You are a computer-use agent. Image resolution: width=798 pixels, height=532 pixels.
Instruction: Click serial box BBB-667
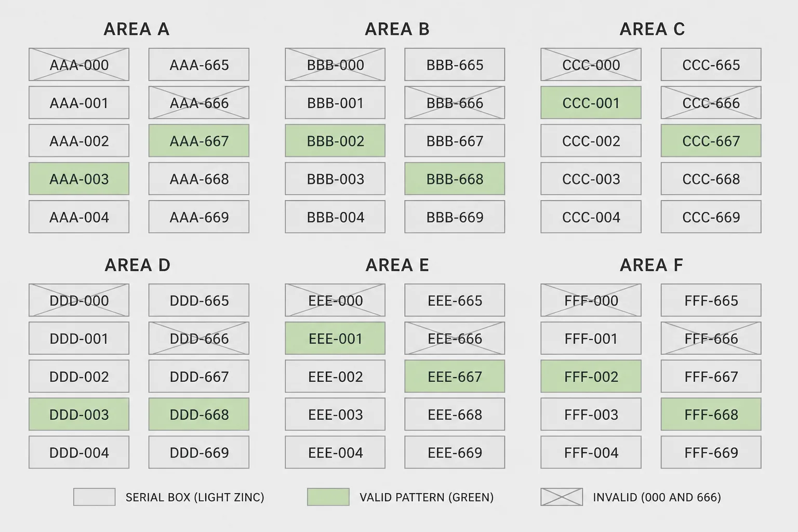[x=455, y=140]
